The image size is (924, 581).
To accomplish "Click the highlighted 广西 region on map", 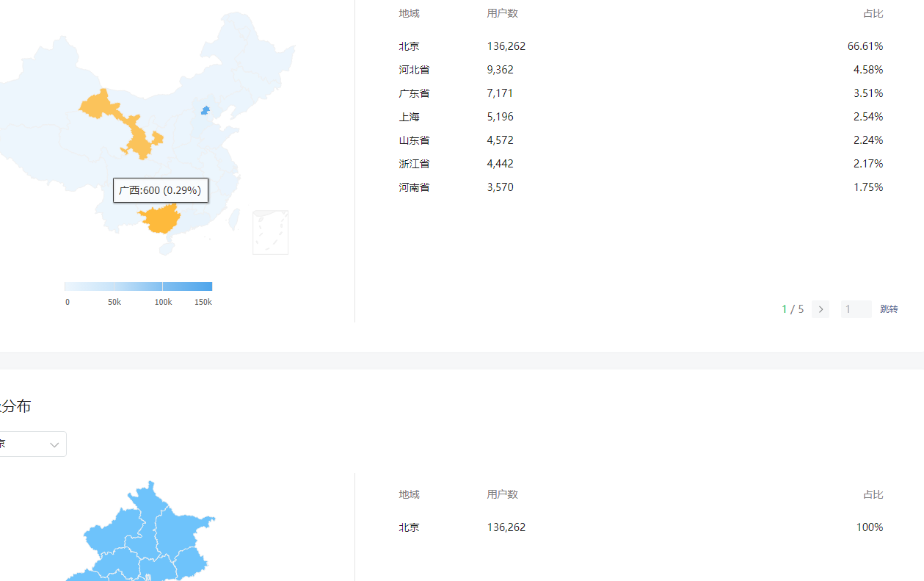I will (160, 219).
